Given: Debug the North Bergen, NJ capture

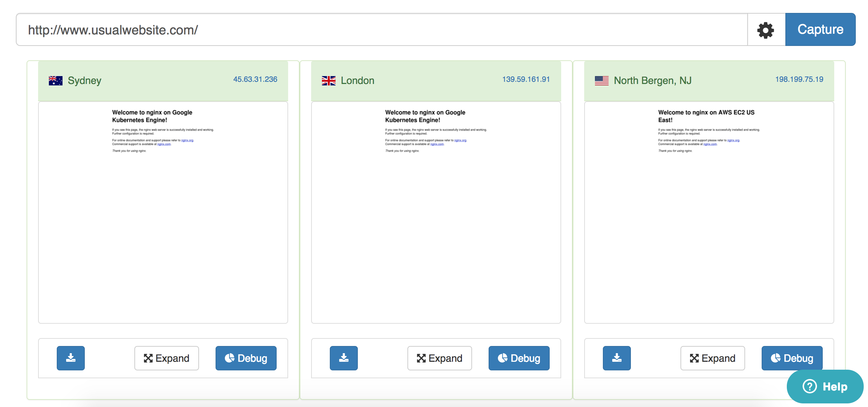Looking at the screenshot, I should (792, 358).
